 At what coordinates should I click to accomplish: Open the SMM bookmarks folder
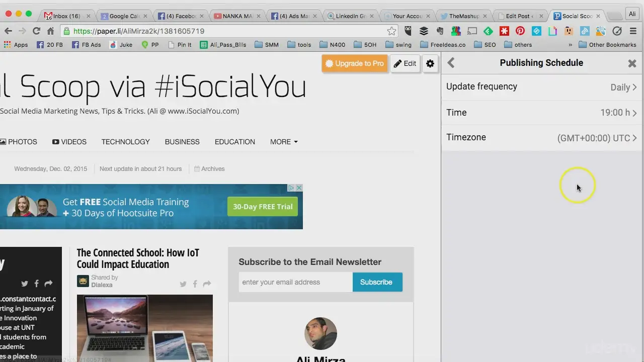click(267, 45)
